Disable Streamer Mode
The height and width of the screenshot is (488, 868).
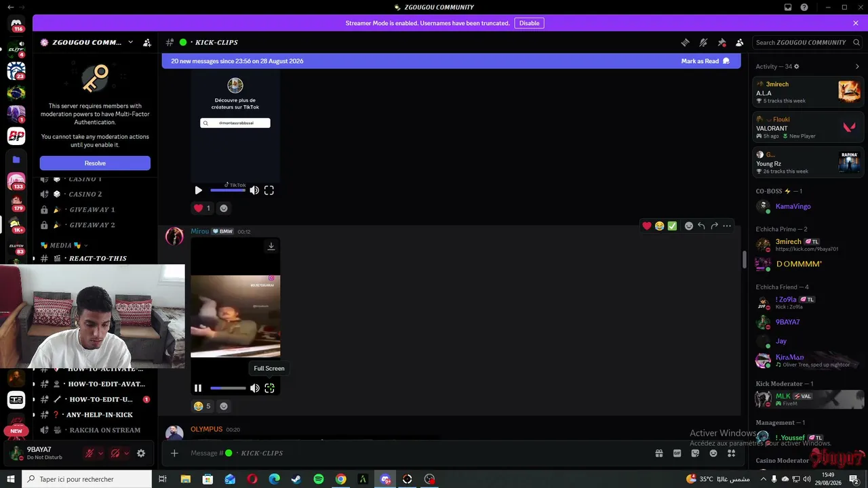point(529,23)
